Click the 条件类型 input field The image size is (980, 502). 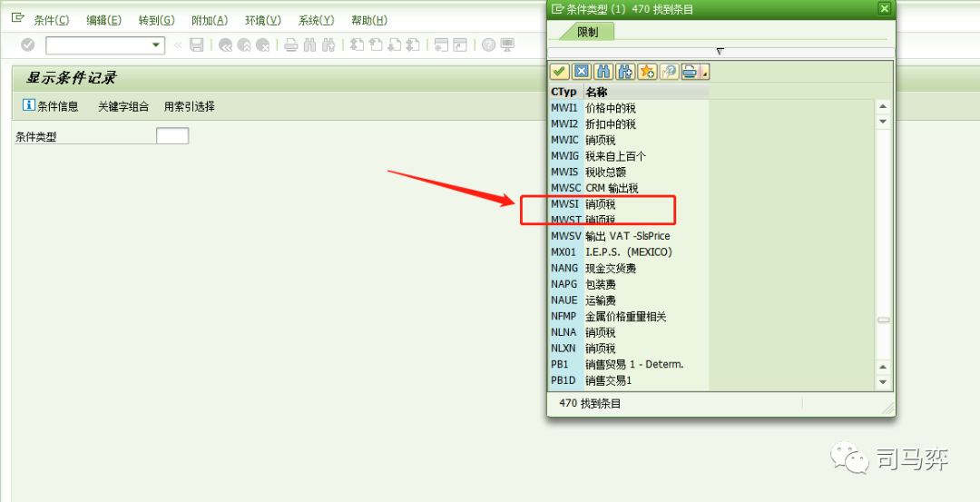[x=172, y=135]
